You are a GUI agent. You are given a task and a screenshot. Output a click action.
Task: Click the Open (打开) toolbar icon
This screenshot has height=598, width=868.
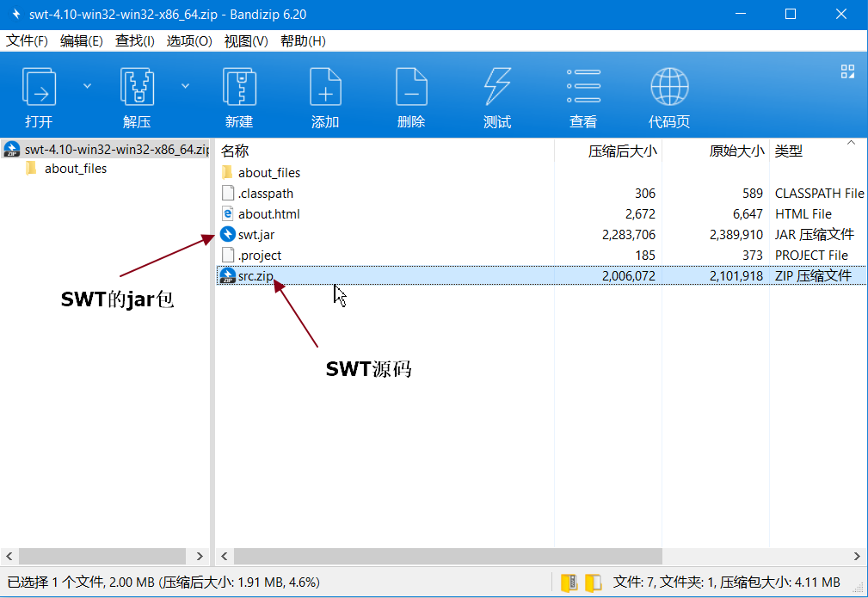click(39, 86)
